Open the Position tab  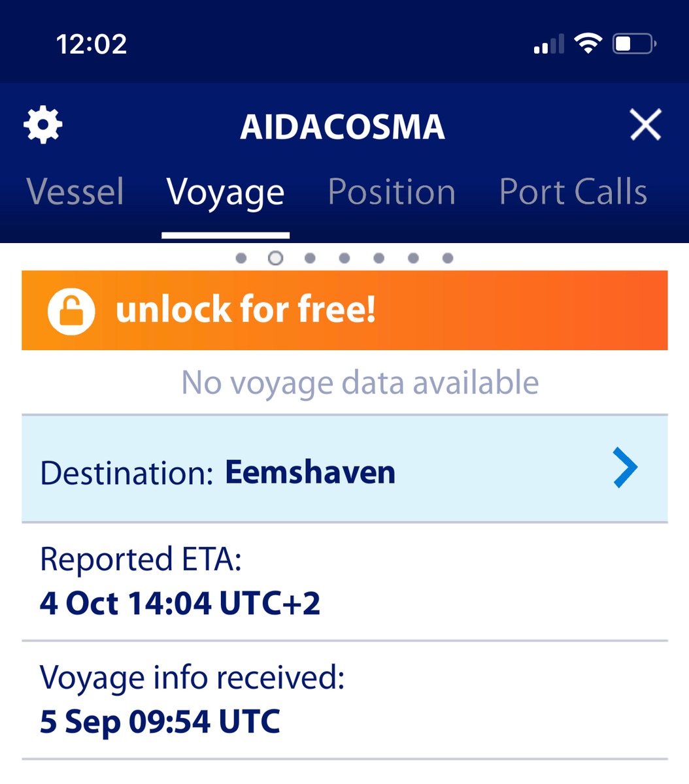click(x=392, y=192)
